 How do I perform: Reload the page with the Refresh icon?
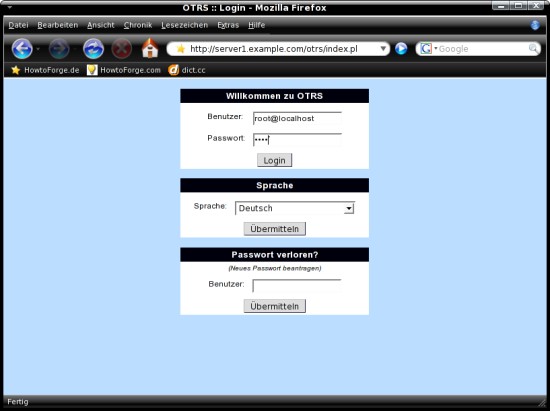[x=93, y=48]
